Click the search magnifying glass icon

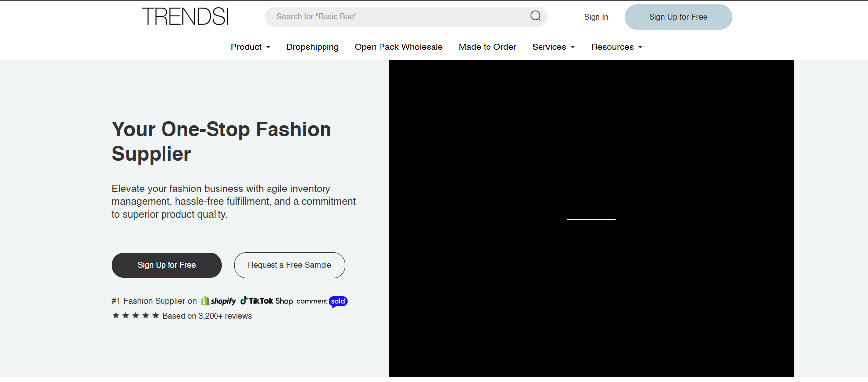[535, 16]
